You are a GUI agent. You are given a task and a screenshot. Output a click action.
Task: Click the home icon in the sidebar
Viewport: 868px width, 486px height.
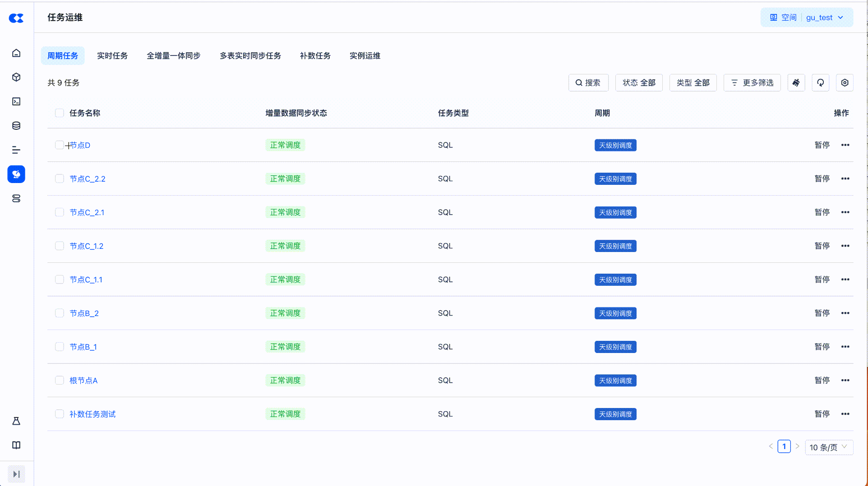click(x=16, y=53)
